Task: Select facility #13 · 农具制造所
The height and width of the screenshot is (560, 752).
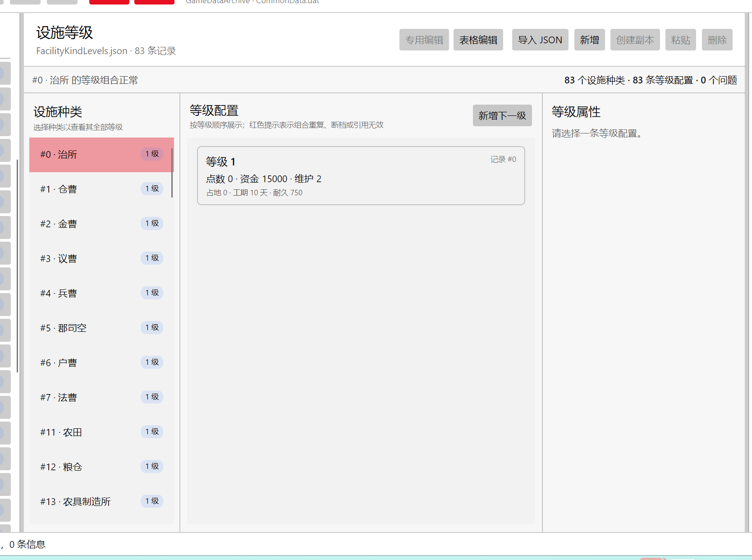Action: pyautogui.click(x=101, y=502)
